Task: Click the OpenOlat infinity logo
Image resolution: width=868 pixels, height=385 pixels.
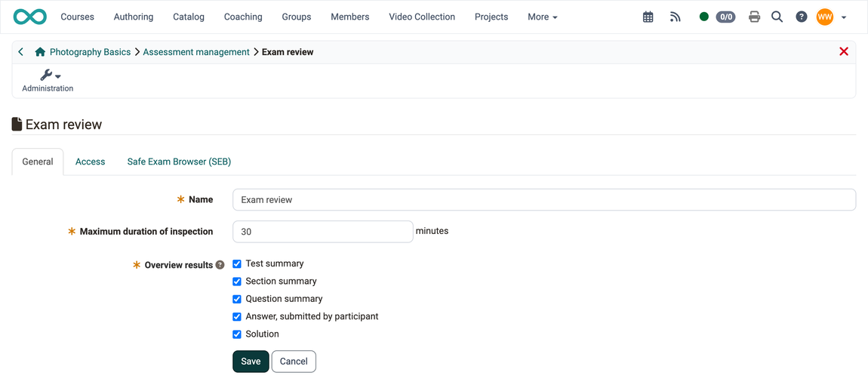Action: coord(30,17)
